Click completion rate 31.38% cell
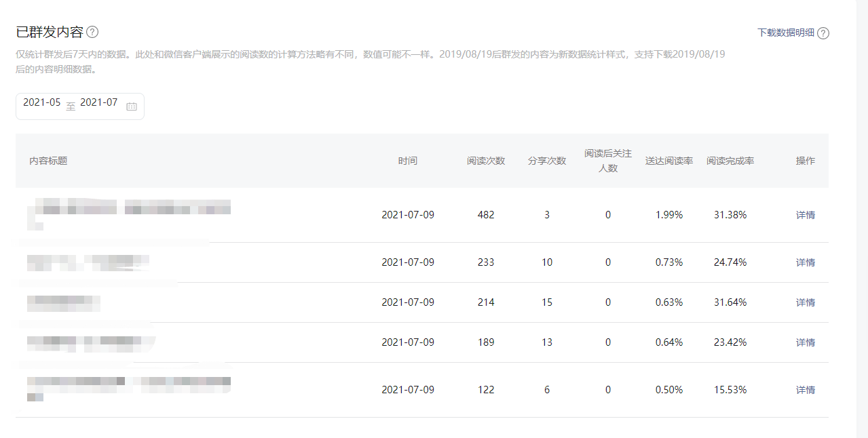Viewport: 868px width, 438px height. tap(730, 215)
